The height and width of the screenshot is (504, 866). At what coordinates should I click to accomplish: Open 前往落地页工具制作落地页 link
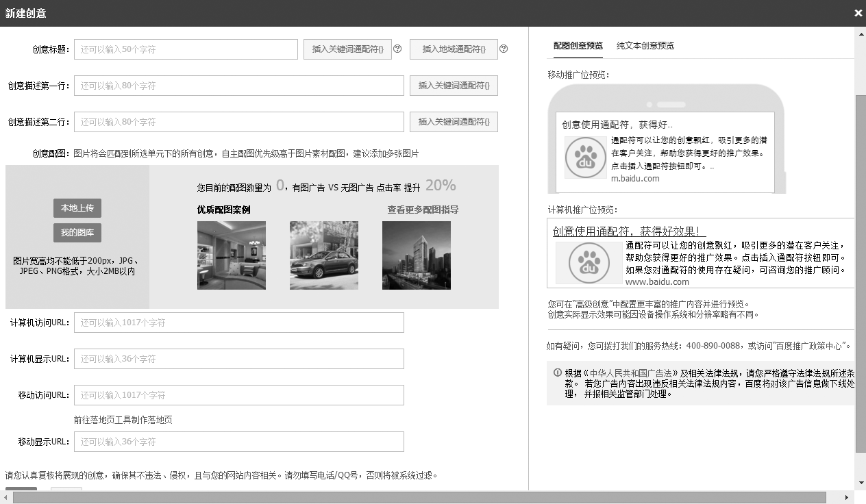pos(123,420)
